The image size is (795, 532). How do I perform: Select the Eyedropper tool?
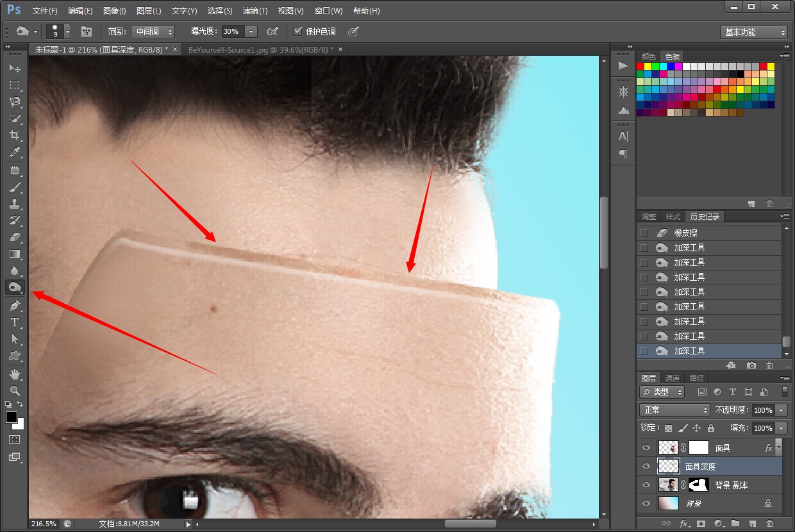point(15,152)
